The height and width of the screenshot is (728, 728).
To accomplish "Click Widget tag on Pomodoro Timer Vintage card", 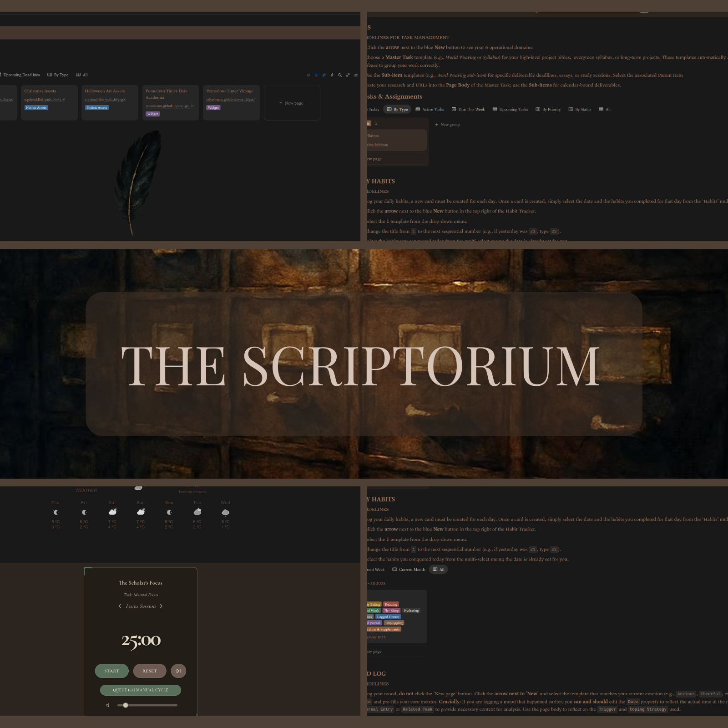I will coord(213,108).
